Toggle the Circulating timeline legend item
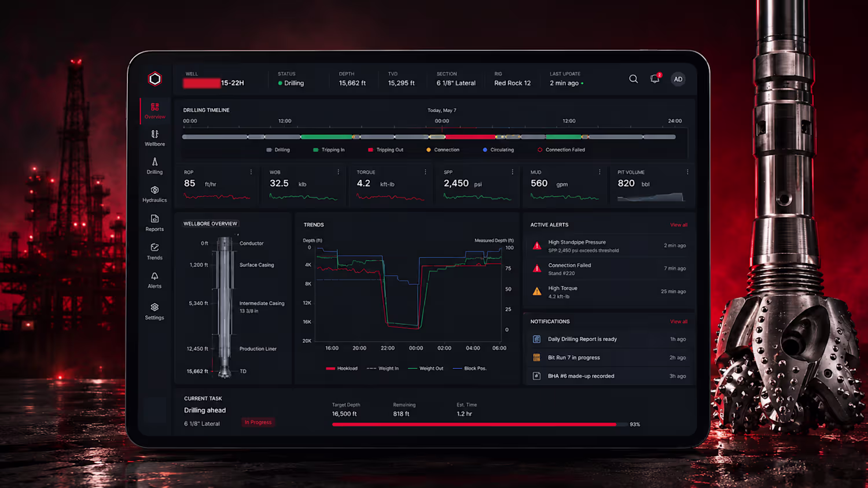868x488 pixels. [498, 150]
